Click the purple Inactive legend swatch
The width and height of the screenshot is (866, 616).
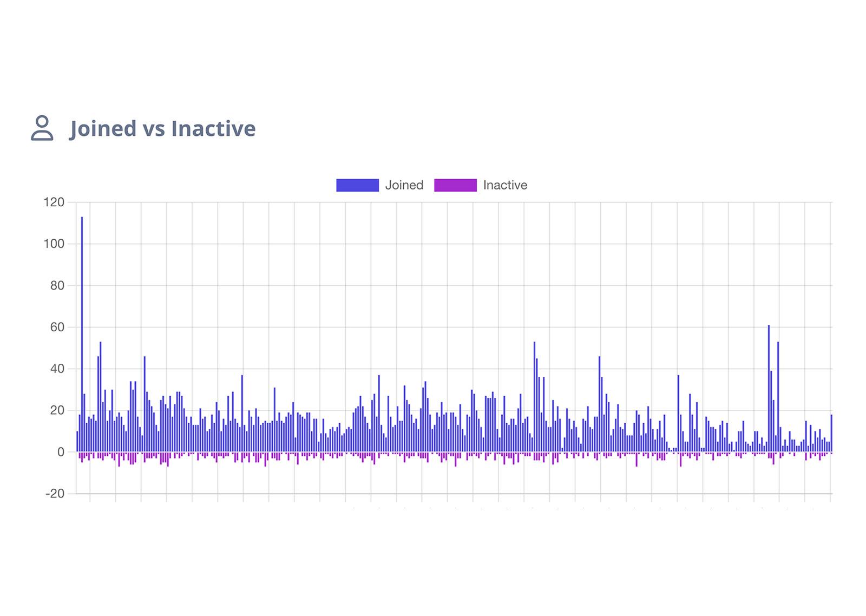pyautogui.click(x=455, y=185)
